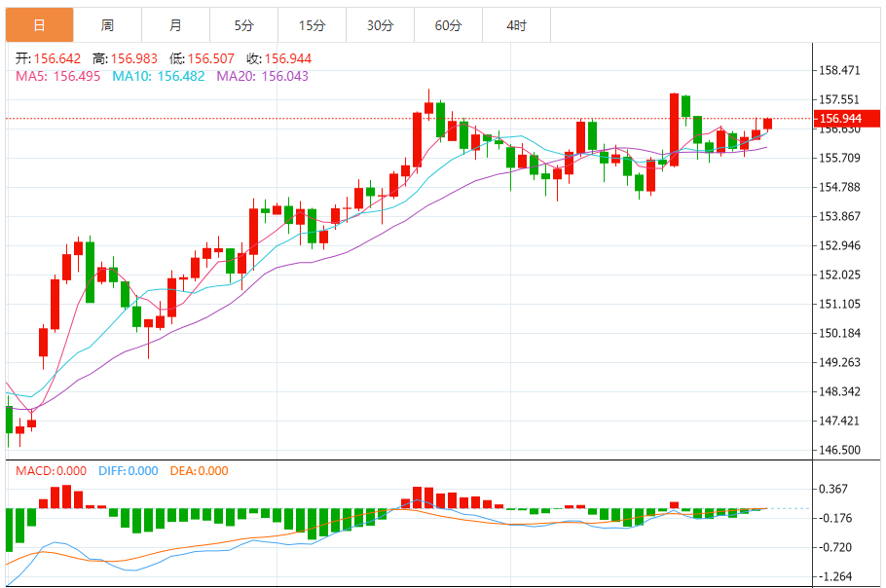The image size is (886, 588).
Task: Switch to the 日 daily chart tab
Action: pyautogui.click(x=39, y=24)
